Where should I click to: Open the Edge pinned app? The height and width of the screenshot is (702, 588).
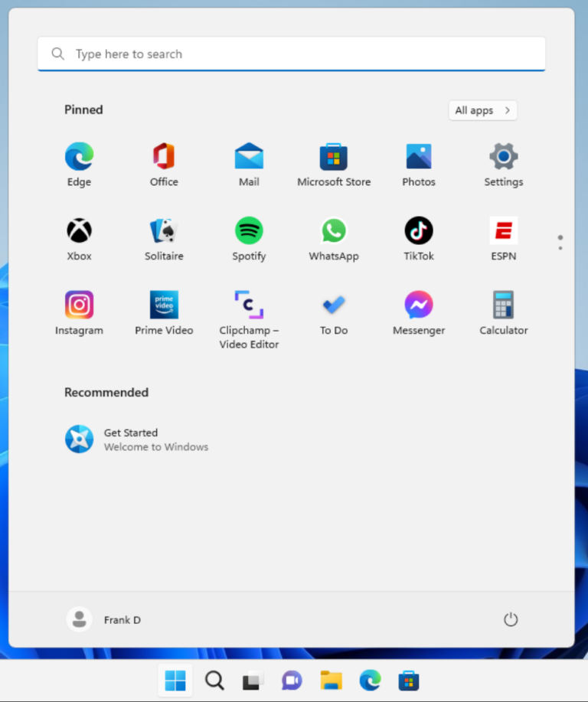click(x=80, y=165)
